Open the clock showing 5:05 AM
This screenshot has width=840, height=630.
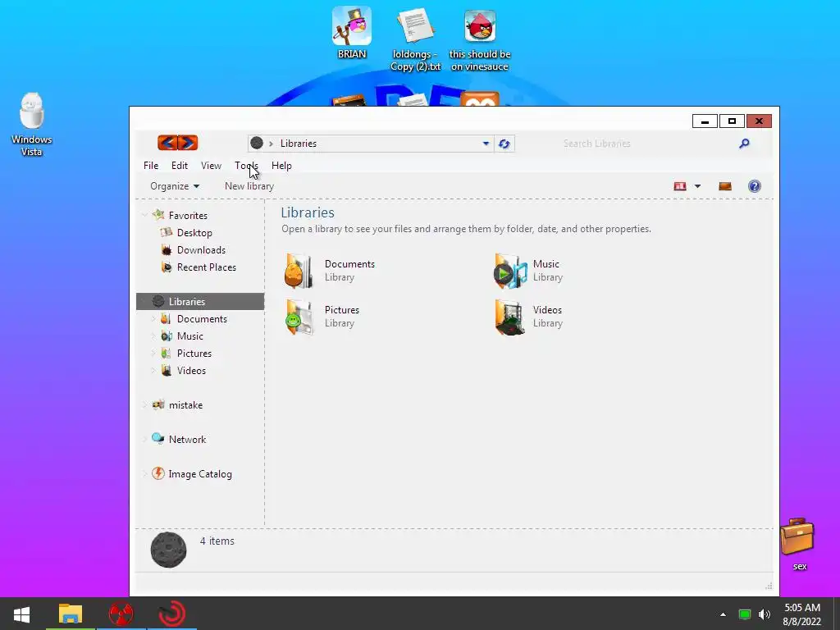pyautogui.click(x=802, y=614)
